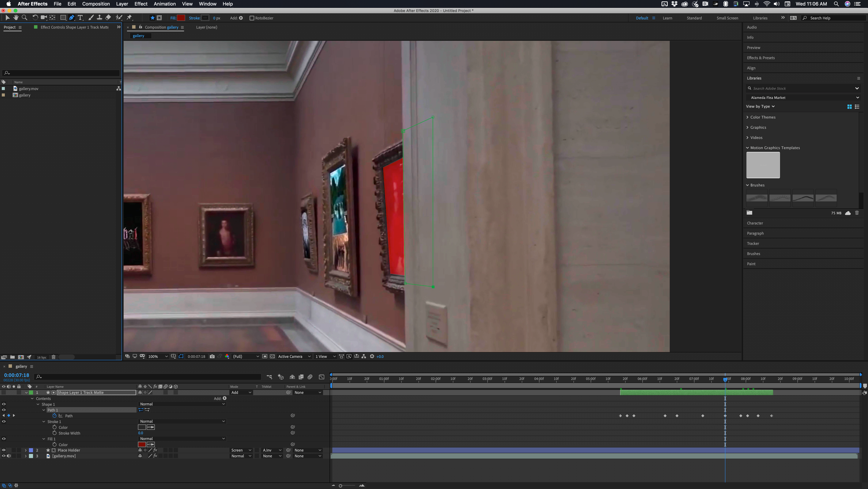Enable RotoBezier for the pen path

click(x=252, y=18)
